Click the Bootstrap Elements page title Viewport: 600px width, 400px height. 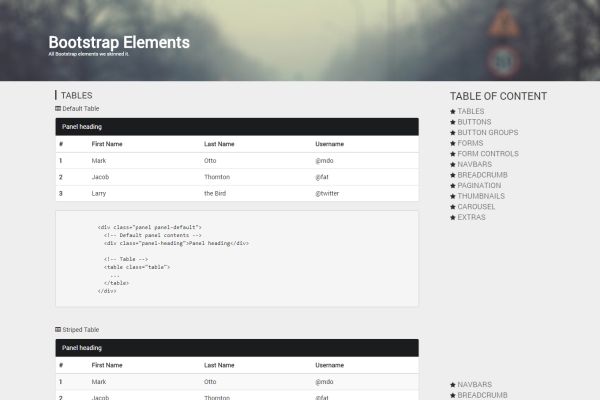tap(119, 42)
